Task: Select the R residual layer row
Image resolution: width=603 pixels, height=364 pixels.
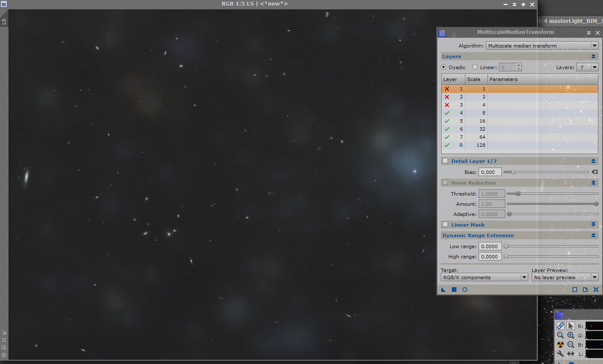Action: pos(519,145)
